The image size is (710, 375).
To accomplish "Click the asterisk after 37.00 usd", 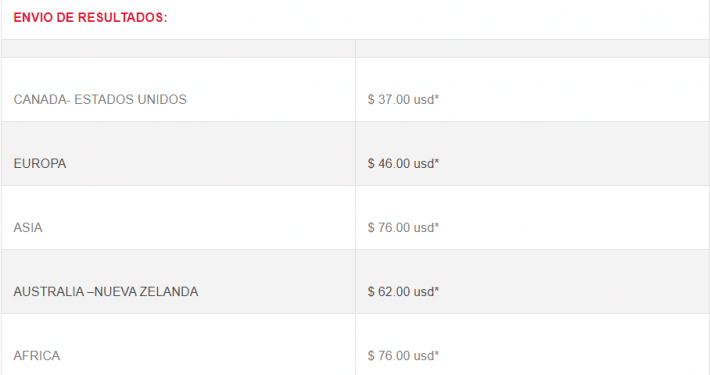I will [437, 97].
